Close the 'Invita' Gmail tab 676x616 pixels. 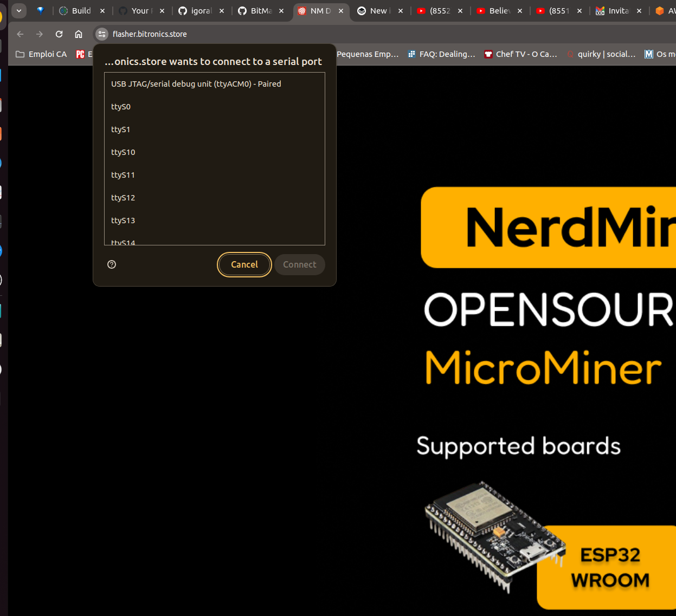coord(639,11)
